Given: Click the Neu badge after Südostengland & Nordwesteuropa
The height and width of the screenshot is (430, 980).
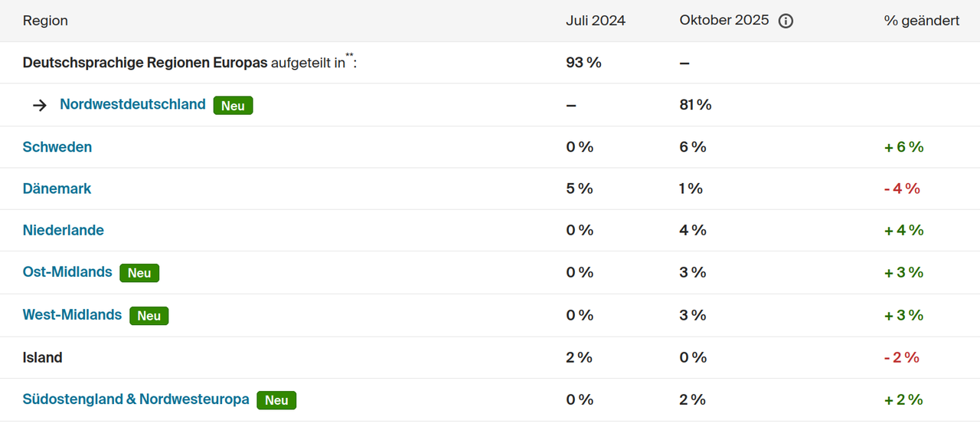Looking at the screenshot, I should 276,400.
